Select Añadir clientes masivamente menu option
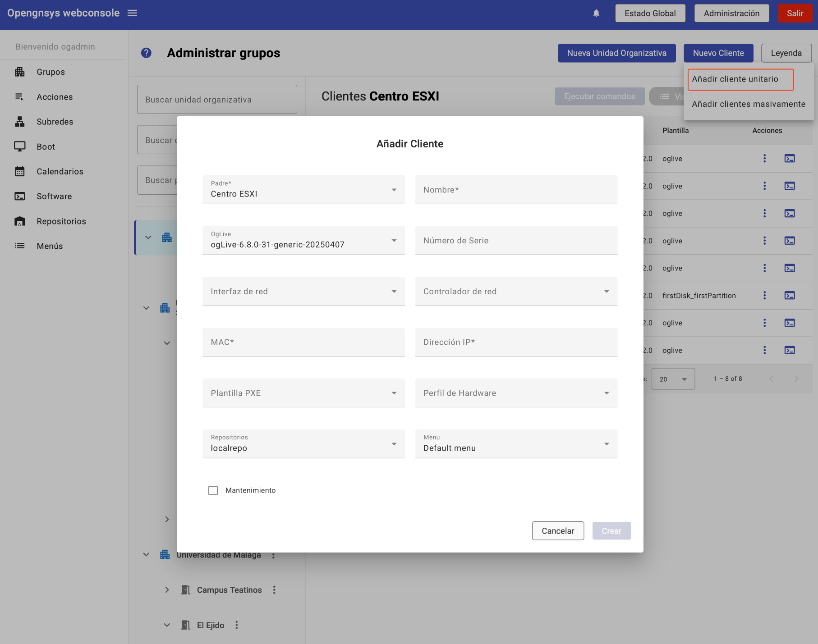 (748, 104)
